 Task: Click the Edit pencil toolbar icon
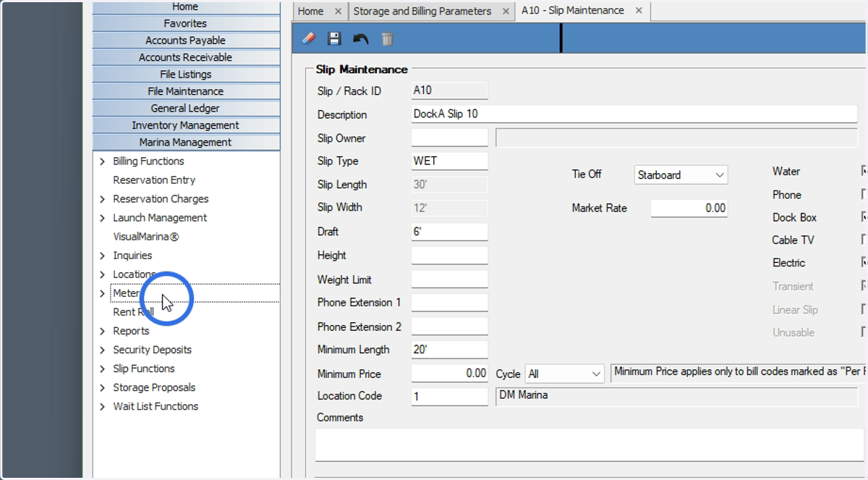click(x=309, y=38)
